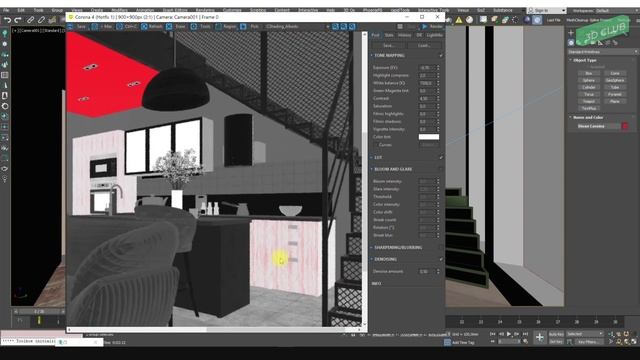The width and height of the screenshot is (640, 360).
Task: Toggle the LUT section checkbox
Action: pos(441,157)
